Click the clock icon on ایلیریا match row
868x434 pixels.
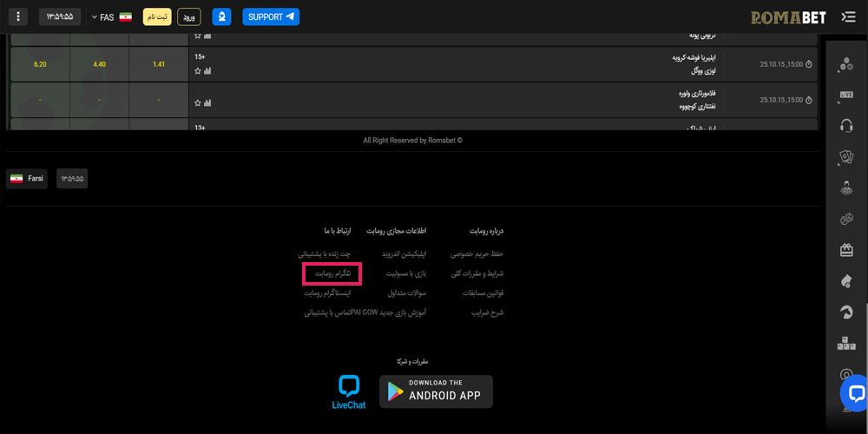(x=808, y=64)
